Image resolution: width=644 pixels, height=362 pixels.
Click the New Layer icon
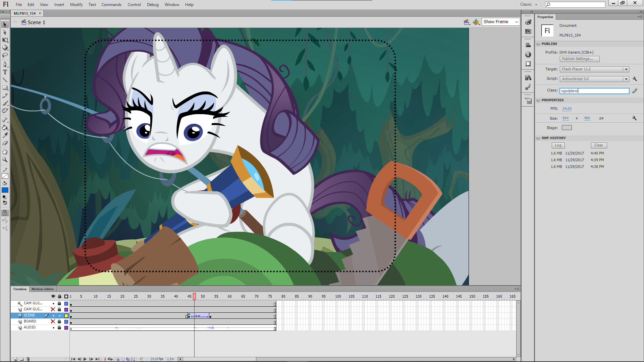point(15,359)
